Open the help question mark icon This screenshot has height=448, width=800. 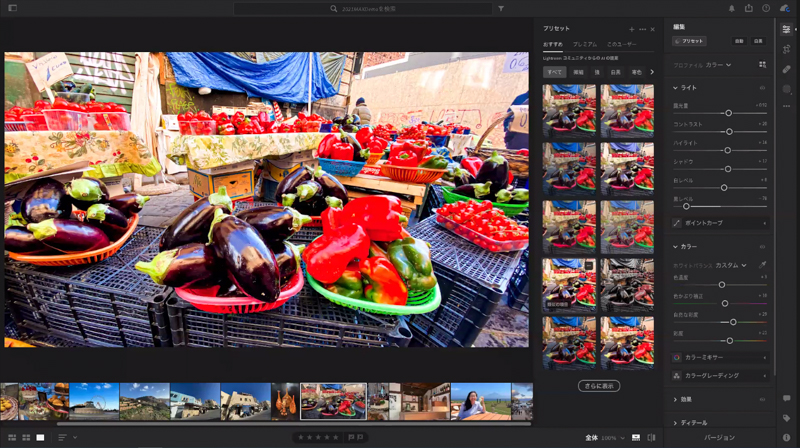pyautogui.click(x=766, y=8)
